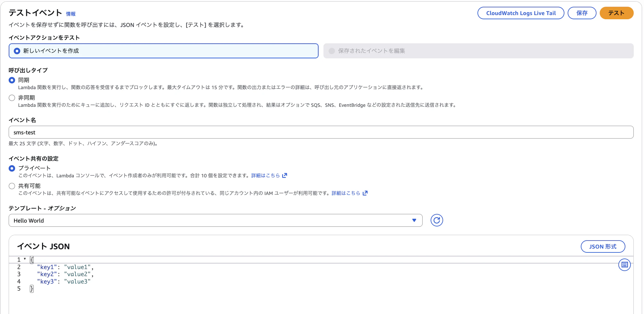Screen dimensions: 644x314
Task: Click the closing brace on line 5
Action: [x=31, y=289]
